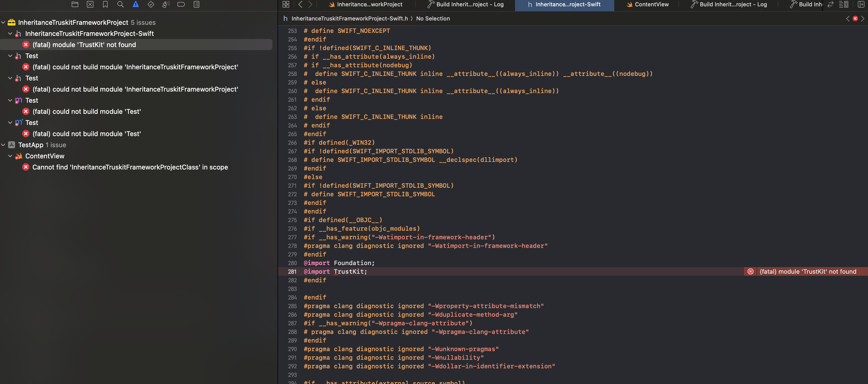Click the inline TrustKit not found error
This screenshot has height=384, width=868.
point(807,272)
